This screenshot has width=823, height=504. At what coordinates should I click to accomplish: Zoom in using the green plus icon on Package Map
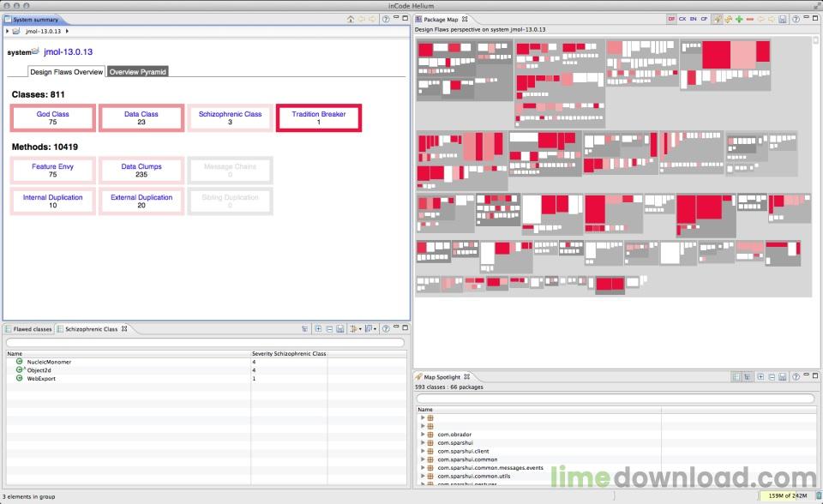(x=740, y=17)
